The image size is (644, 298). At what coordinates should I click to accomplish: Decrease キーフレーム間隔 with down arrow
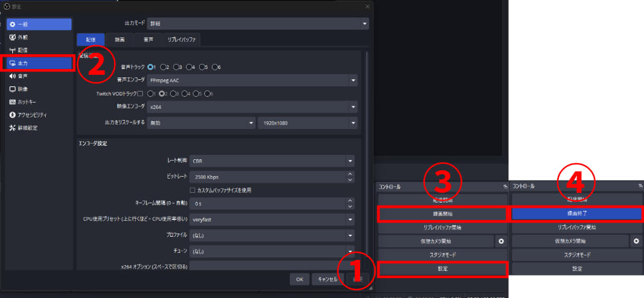coord(350,206)
